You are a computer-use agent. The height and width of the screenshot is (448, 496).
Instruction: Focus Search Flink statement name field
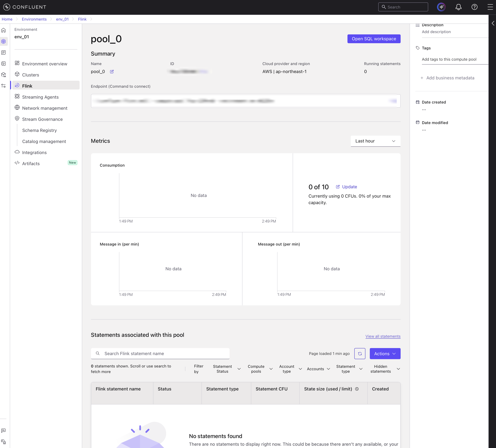pyautogui.click(x=160, y=354)
